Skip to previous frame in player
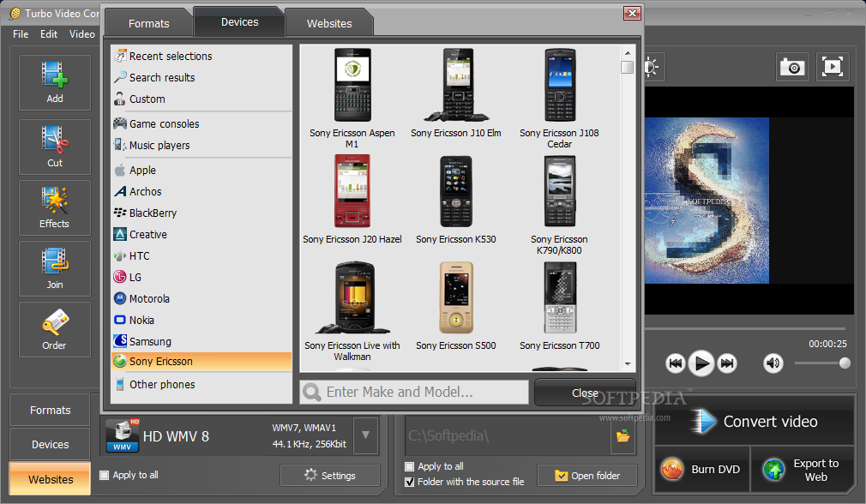Viewport: 866px width, 504px height. [676, 363]
